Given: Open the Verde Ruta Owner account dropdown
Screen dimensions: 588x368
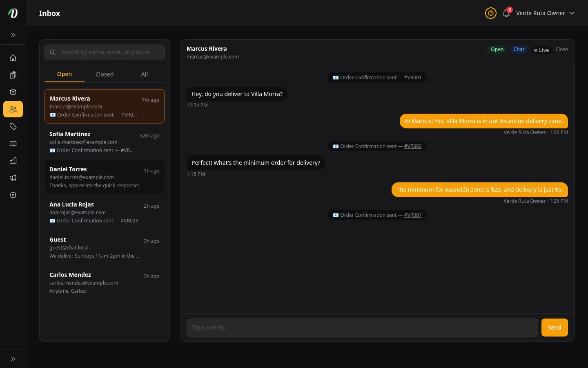Looking at the screenshot, I should (545, 13).
